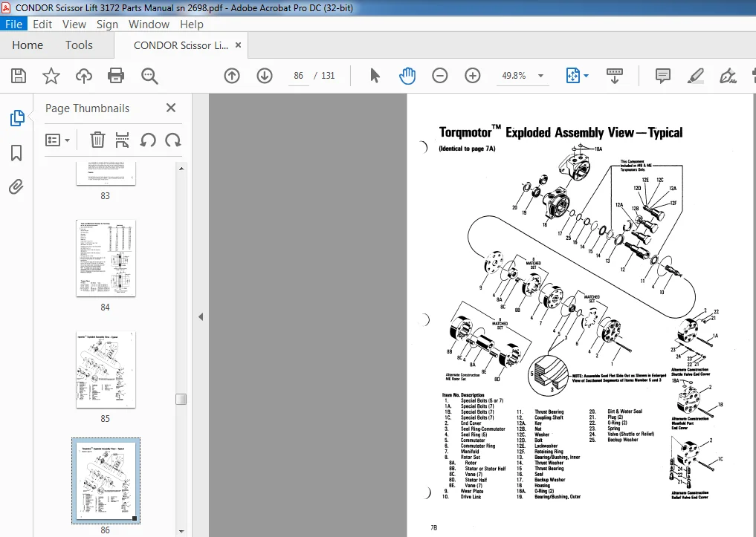Click the Torqmotor Exploded Assembly View heading
Screen dimensions: 756x537
click(x=560, y=132)
